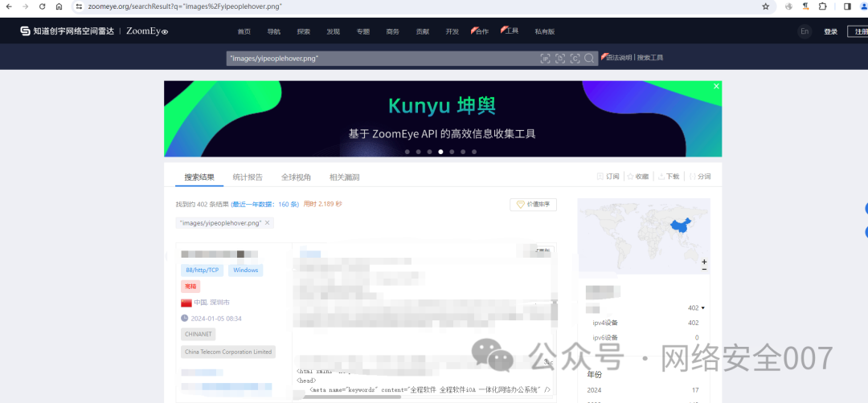
Task: Click the third scan icon in search box
Action: click(x=575, y=58)
